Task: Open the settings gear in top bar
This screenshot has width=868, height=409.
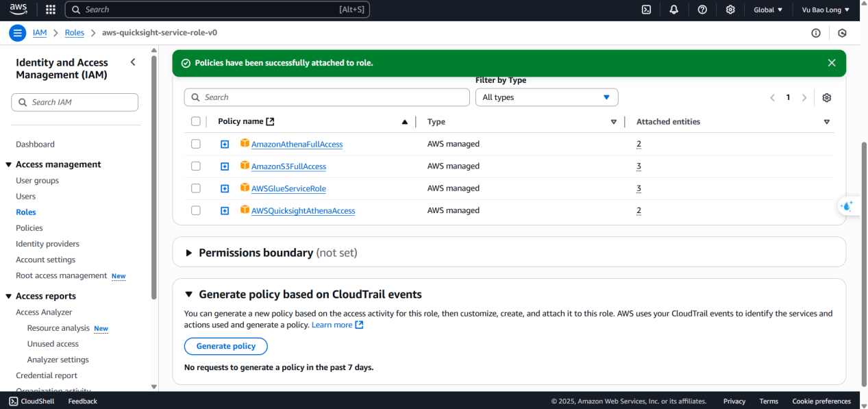Action: point(730,10)
